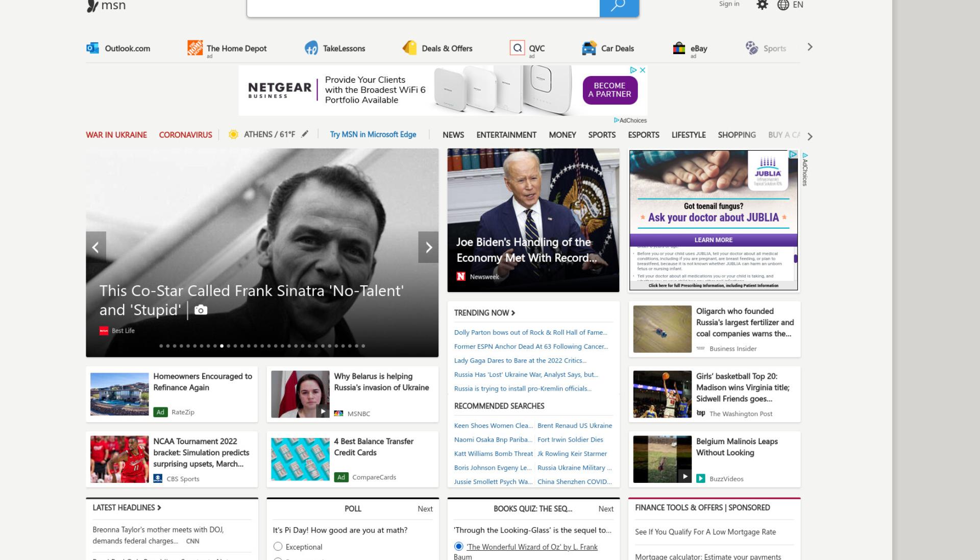The image size is (980, 560).
Task: Click the sunny weather icon
Action: [x=233, y=134]
